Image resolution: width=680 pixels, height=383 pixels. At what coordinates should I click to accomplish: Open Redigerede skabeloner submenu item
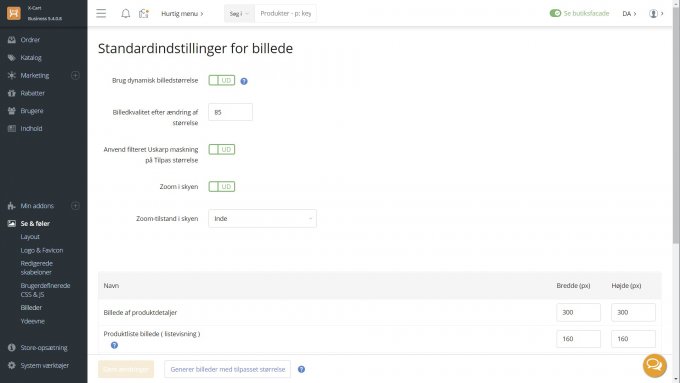(x=36, y=268)
